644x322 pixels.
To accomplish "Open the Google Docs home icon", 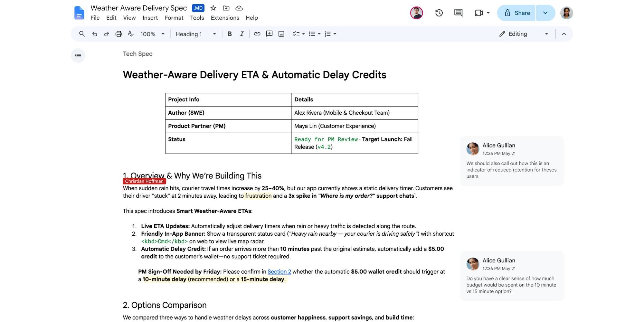I will point(79,13).
